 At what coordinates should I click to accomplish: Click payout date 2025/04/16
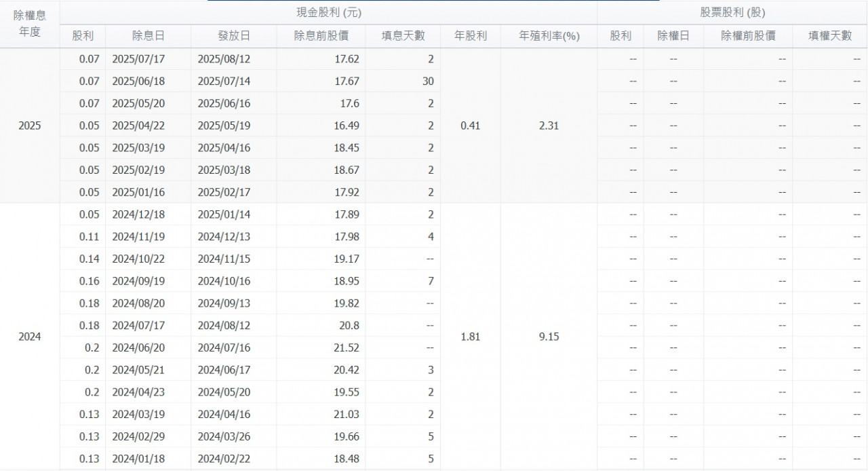224,148
